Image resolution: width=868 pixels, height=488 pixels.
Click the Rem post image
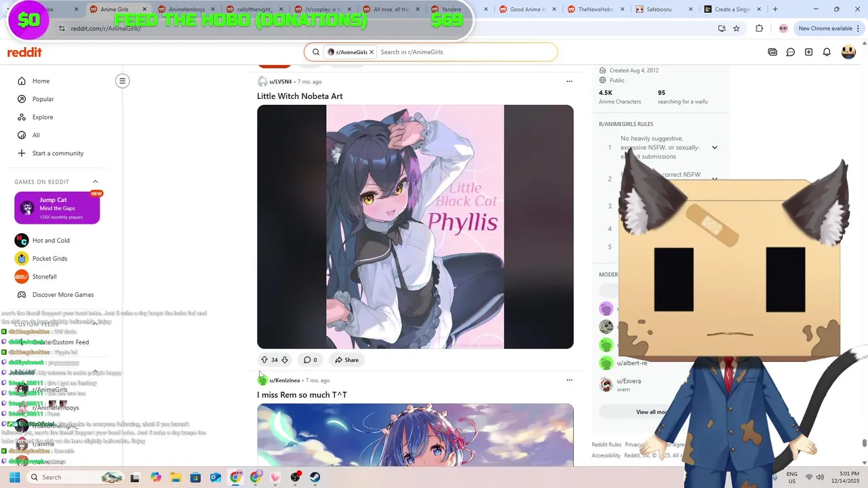pyautogui.click(x=415, y=434)
